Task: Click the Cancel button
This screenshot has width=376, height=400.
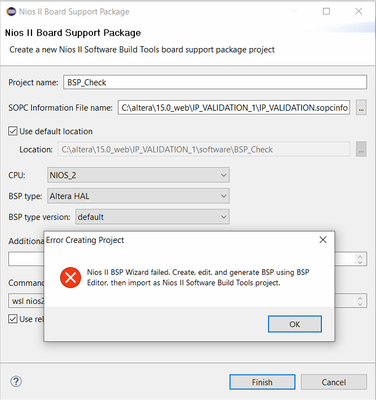Action: [334, 382]
